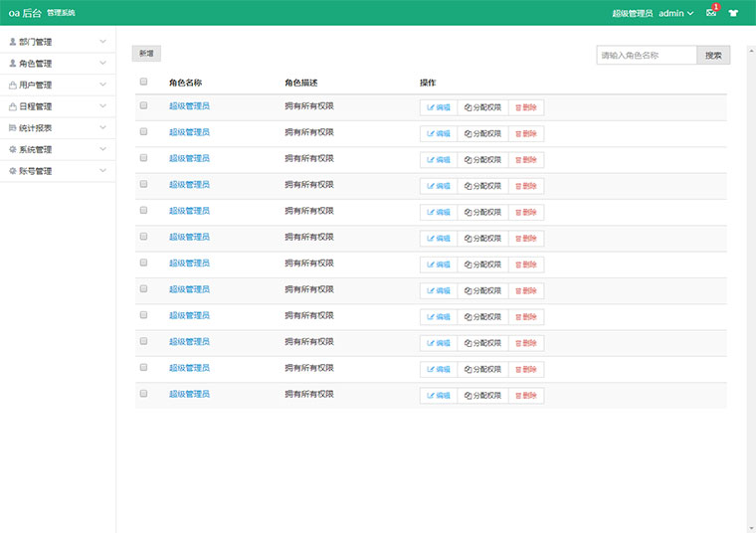The image size is (756, 533).
Task: Click the 搜索 search button
Action: [x=713, y=56]
